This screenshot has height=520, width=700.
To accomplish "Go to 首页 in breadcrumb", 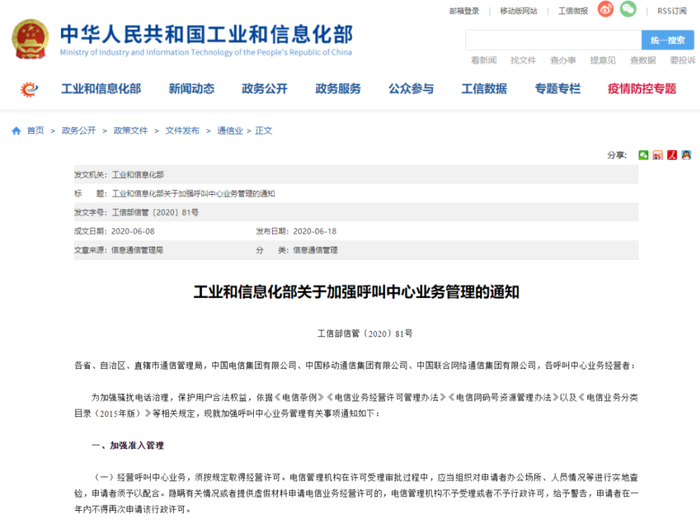I will pyautogui.click(x=36, y=131).
